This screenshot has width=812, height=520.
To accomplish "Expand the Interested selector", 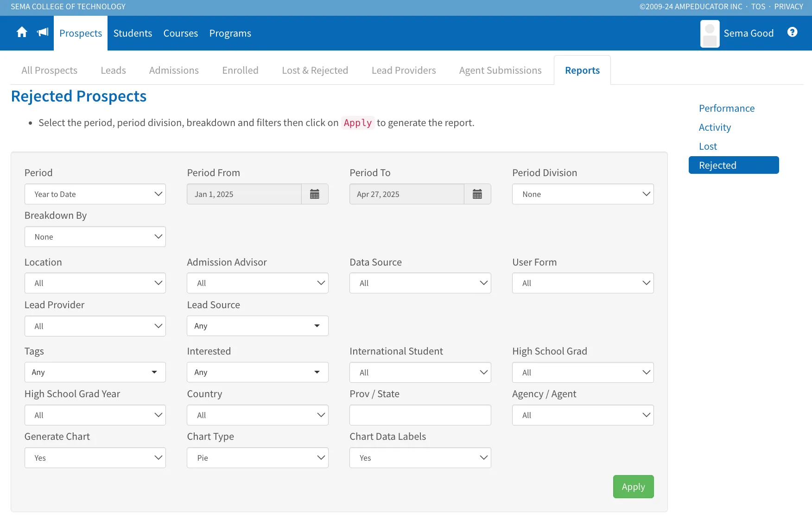I will tap(258, 372).
